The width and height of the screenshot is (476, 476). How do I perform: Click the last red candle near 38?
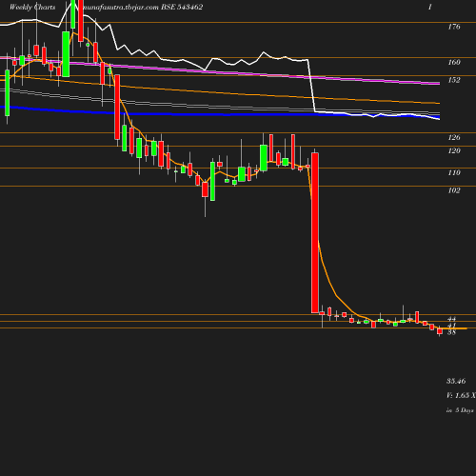pos(440,331)
